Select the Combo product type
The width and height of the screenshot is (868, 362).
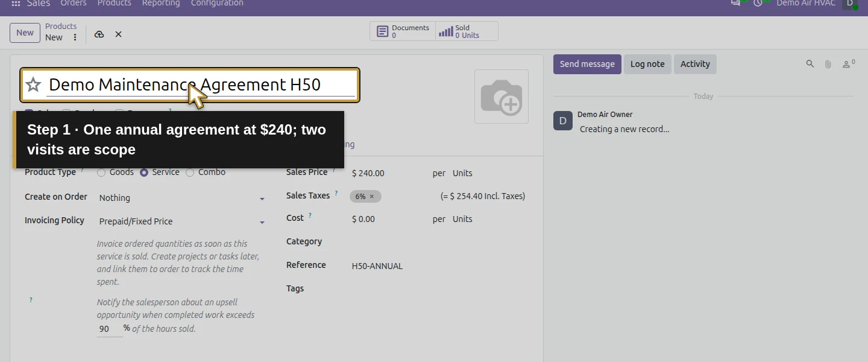click(x=190, y=173)
